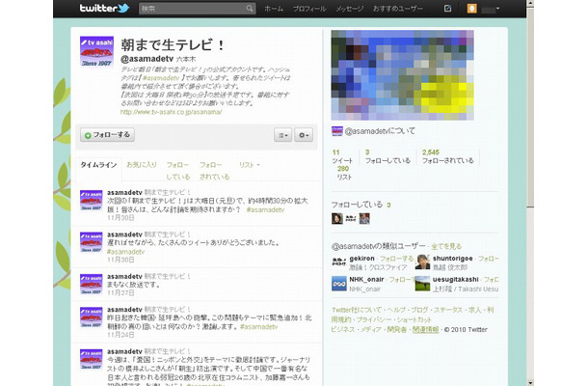Click the scrollbar down arrow
Screen dimensions: 588x386
[x=530, y=382]
